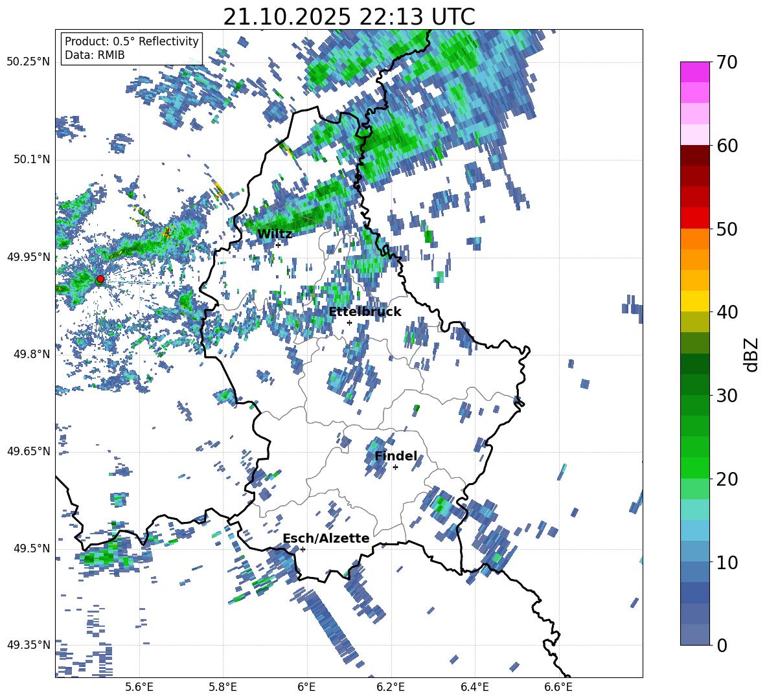Click the orange colorbar segment below 50
The image size is (767, 700).
coord(694,238)
